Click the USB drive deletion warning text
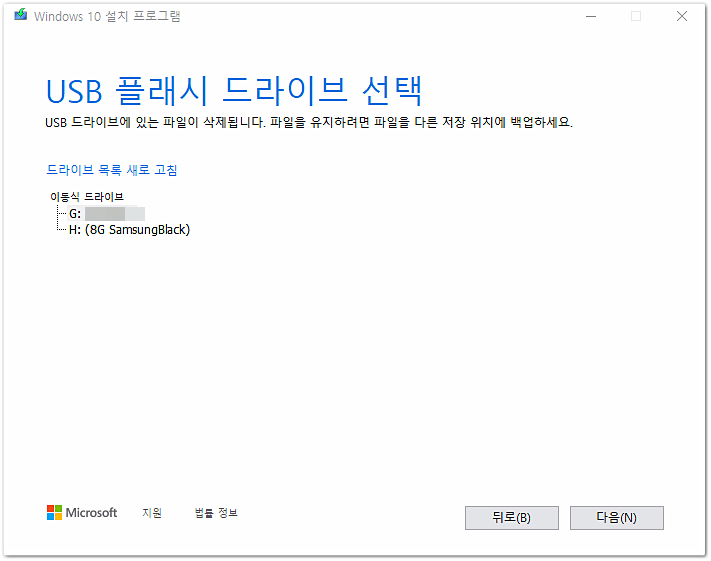The height and width of the screenshot is (561, 711). pos(309,122)
